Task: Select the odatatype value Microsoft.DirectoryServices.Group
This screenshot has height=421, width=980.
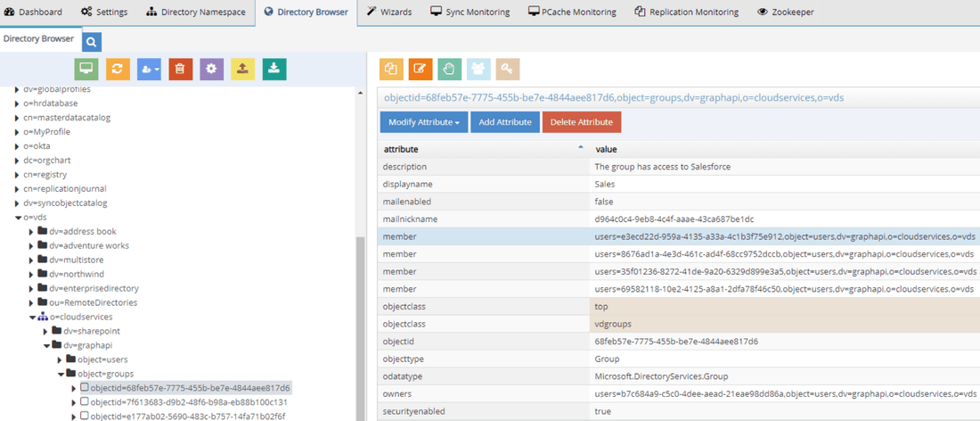Action: pyautogui.click(x=661, y=376)
